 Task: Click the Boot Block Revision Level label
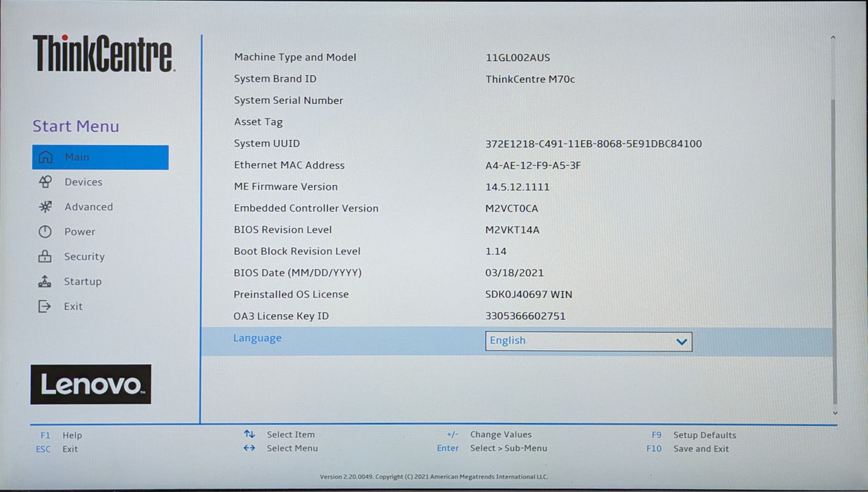point(297,252)
